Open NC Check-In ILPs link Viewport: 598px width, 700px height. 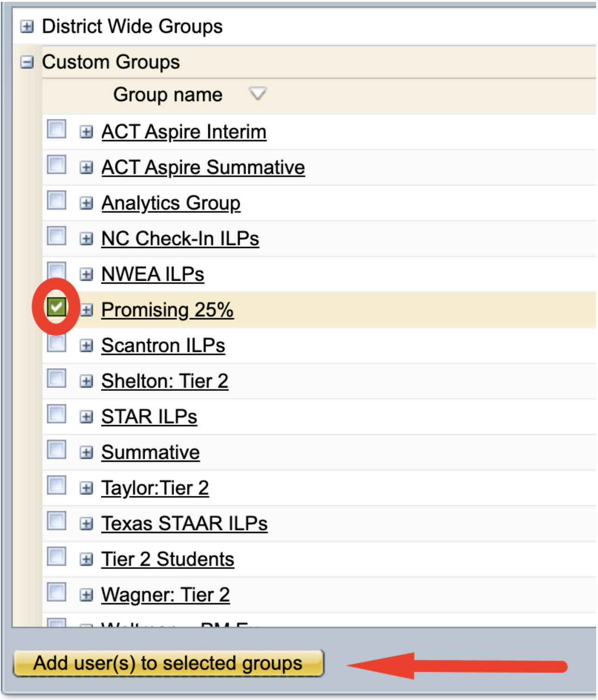tap(180, 238)
